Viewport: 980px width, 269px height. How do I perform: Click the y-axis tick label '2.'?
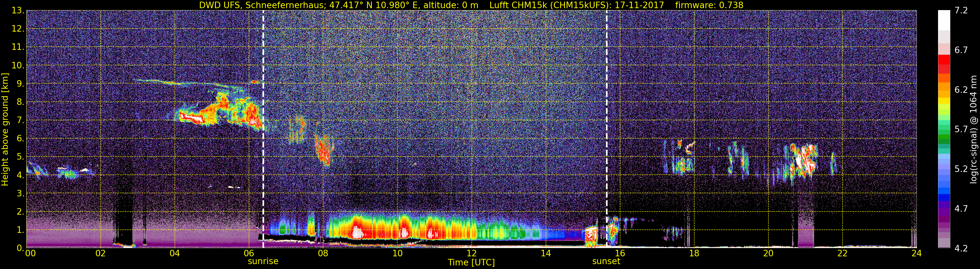click(20, 211)
